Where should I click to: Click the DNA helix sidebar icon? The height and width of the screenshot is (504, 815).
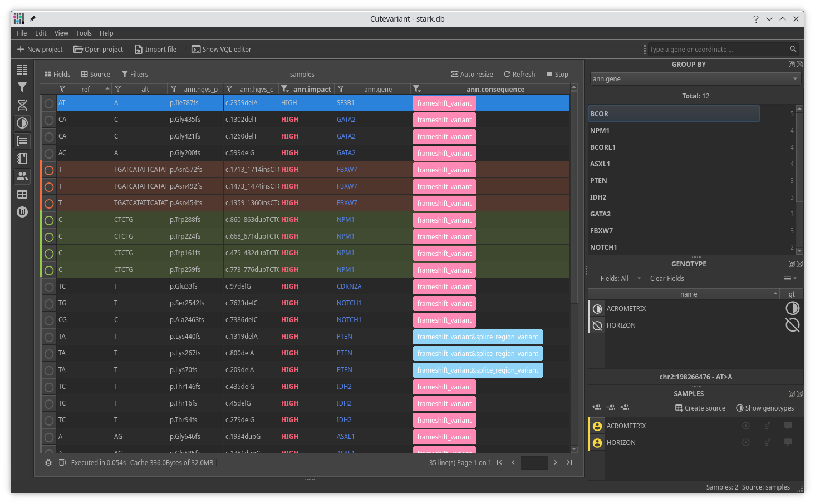click(22, 105)
